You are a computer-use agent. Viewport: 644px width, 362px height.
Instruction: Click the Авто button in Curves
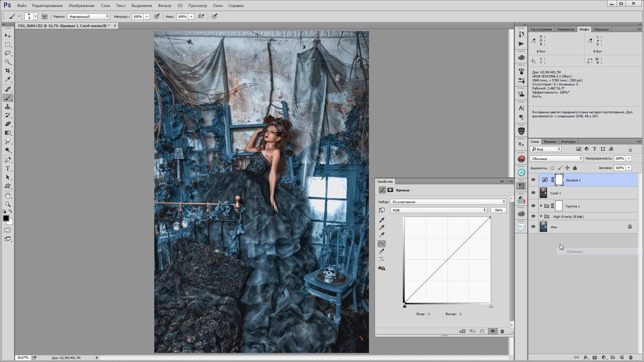pos(498,210)
